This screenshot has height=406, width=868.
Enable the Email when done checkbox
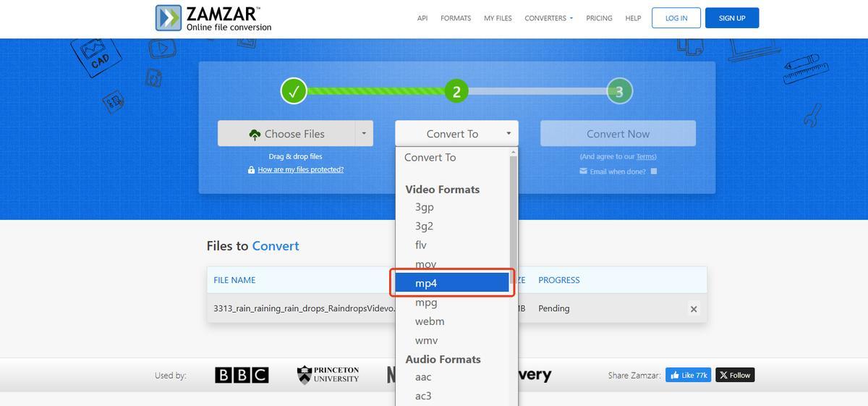pyautogui.click(x=654, y=172)
